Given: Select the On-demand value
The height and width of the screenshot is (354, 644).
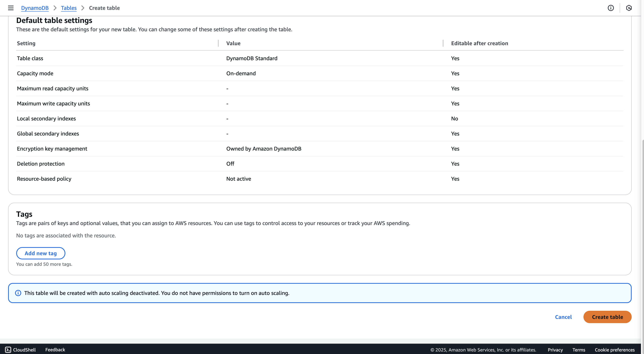Looking at the screenshot, I should point(241,73).
